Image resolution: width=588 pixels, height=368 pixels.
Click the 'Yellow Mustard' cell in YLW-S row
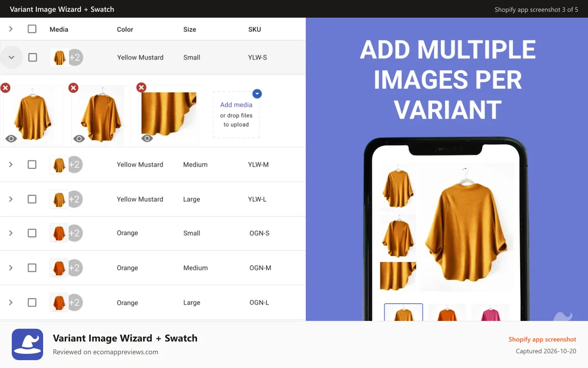click(x=140, y=57)
